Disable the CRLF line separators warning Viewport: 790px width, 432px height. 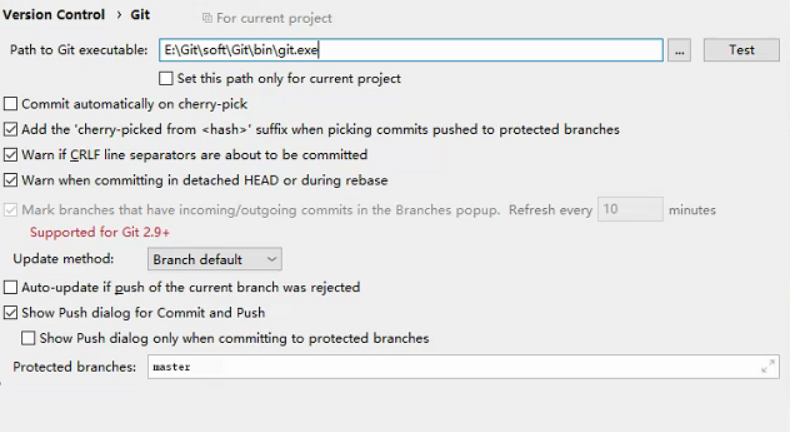tap(11, 155)
